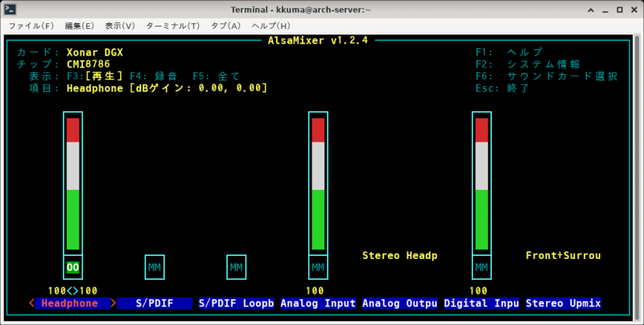Screen dimensions: 644x325
Task: Unmute the Analog Input channel
Action: click(x=318, y=267)
